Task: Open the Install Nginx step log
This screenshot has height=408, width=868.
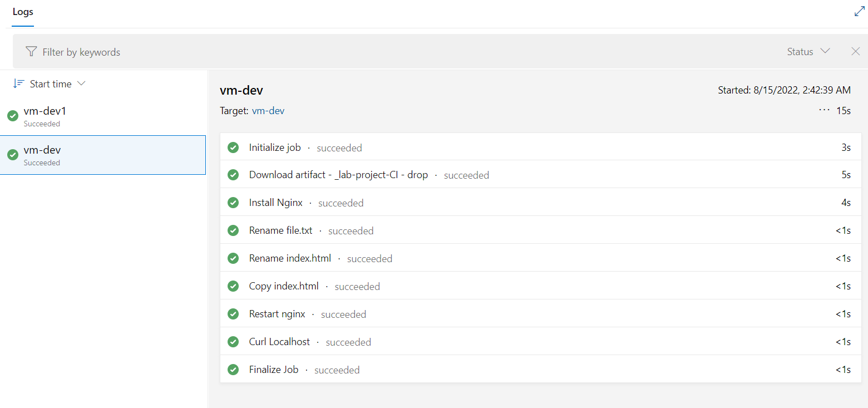Action: (x=541, y=203)
